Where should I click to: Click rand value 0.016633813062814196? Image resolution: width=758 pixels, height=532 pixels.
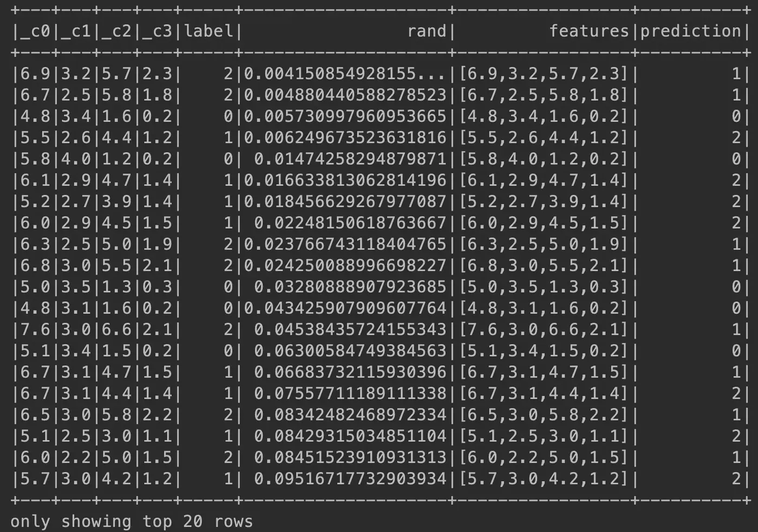pyautogui.click(x=345, y=180)
